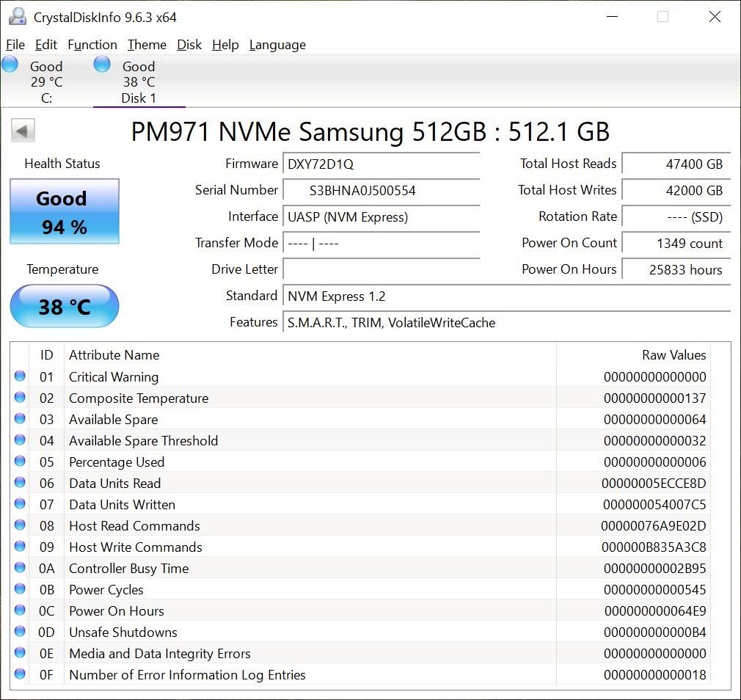Click Total Host Writes value 42000 GB
This screenshot has height=700, width=741.
676,191
